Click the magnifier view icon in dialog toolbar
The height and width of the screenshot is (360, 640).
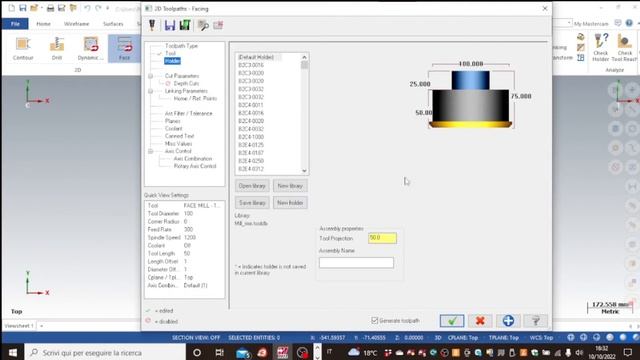point(203,25)
